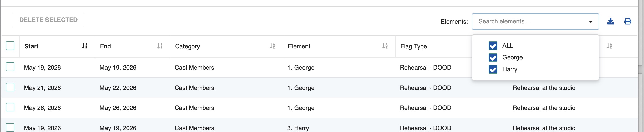Viewport: 644px width, 132px height.
Task: Select the May 21, 2026 row checkbox
Action: click(10, 87)
